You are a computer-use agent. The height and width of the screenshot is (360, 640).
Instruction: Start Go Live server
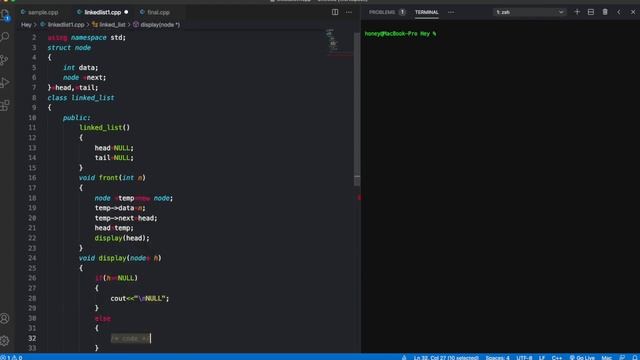(x=582, y=357)
